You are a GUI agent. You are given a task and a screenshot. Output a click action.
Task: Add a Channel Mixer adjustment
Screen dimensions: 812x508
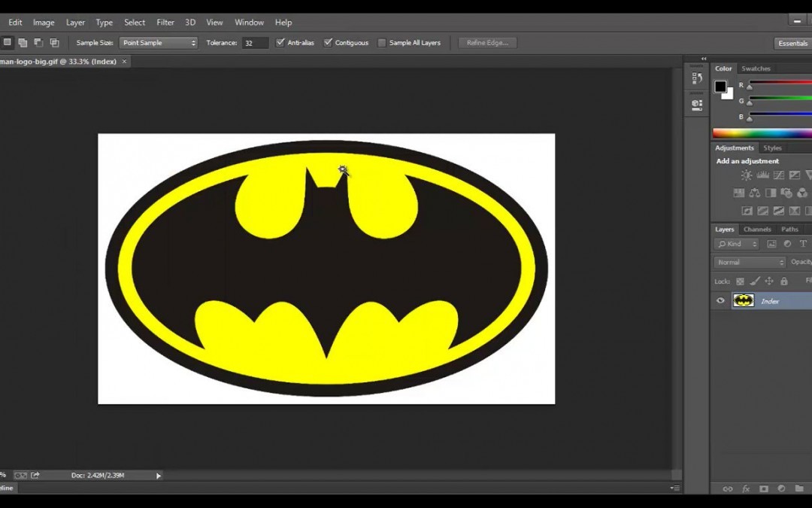pos(802,193)
